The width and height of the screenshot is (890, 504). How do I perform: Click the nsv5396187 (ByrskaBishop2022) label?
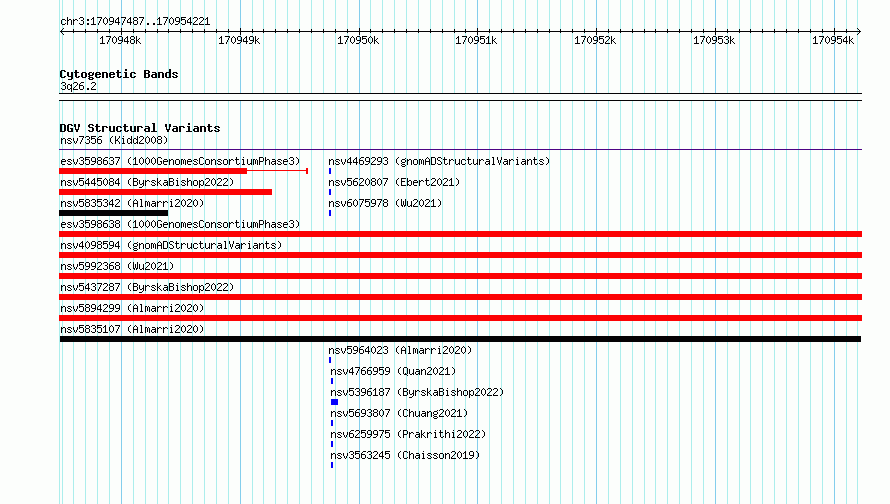417,392
